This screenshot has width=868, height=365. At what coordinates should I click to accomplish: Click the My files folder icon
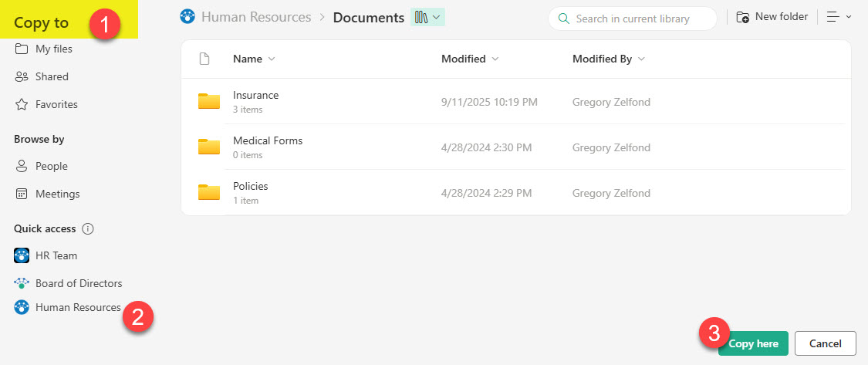pos(22,49)
